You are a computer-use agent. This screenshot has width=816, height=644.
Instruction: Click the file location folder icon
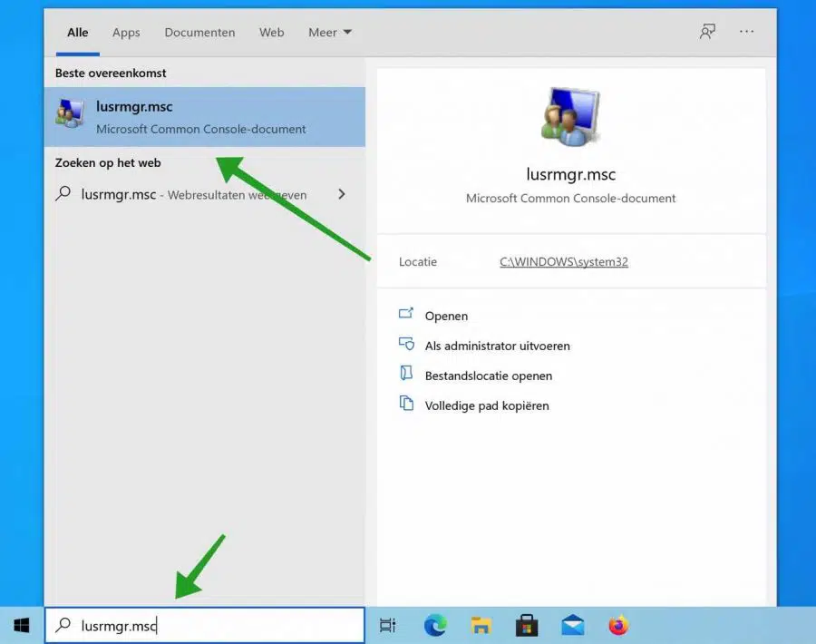[x=406, y=373]
